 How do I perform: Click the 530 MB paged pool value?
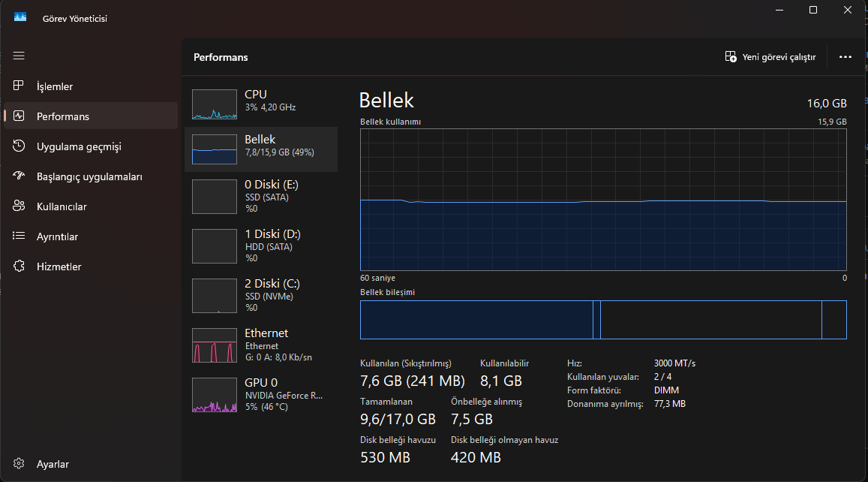click(x=386, y=458)
